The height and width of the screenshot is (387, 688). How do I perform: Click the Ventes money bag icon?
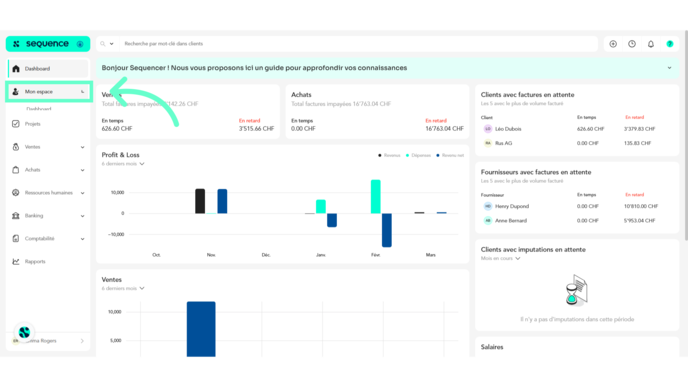[x=16, y=147]
